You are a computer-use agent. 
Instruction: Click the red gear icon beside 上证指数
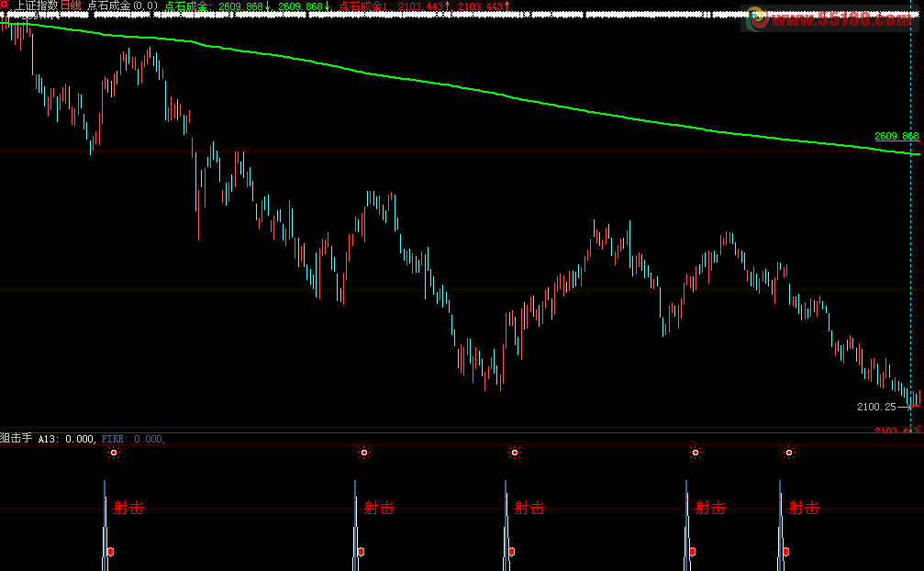point(5,5)
